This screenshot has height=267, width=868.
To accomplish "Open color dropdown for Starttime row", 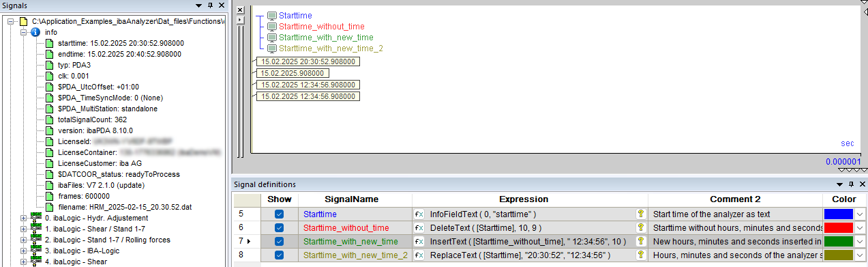I will (860, 214).
